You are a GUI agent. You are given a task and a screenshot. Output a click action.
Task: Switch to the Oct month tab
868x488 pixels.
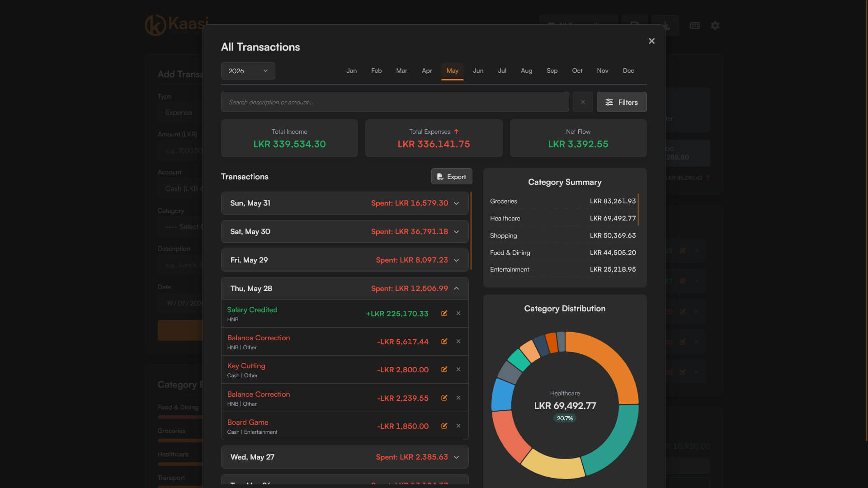577,71
